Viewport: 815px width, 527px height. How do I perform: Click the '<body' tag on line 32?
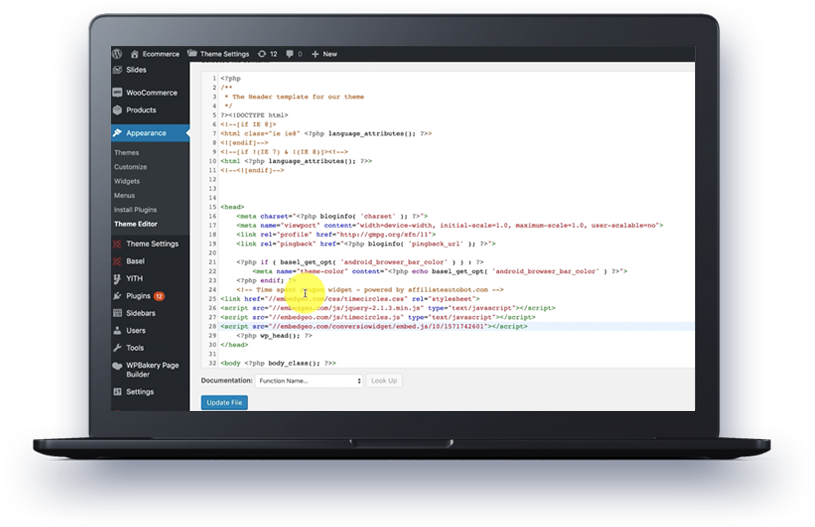point(230,363)
